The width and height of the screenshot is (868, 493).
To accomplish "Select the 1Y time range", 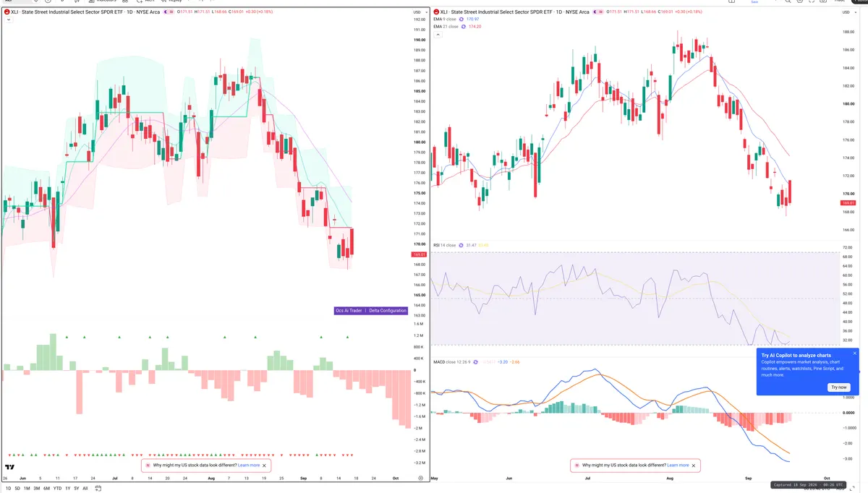I will 68,489.
